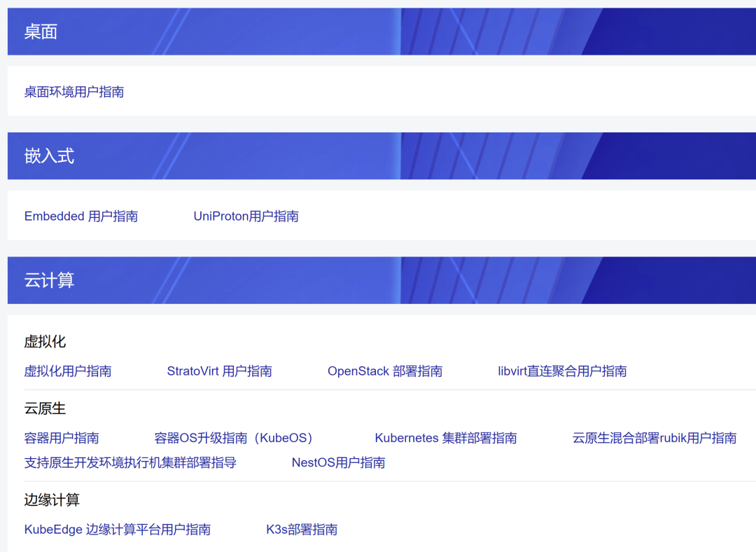756x552 pixels.
Task: Select the 云计算 section banner
Action: tap(378, 280)
